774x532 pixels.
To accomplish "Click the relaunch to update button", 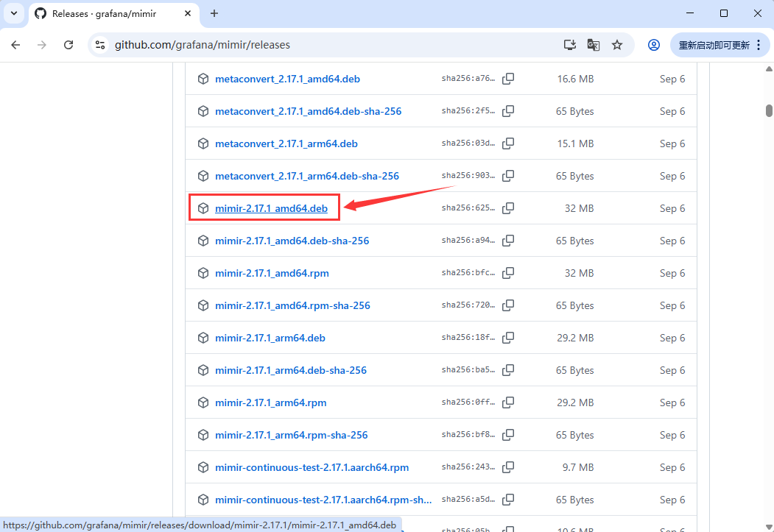I will click(x=714, y=45).
